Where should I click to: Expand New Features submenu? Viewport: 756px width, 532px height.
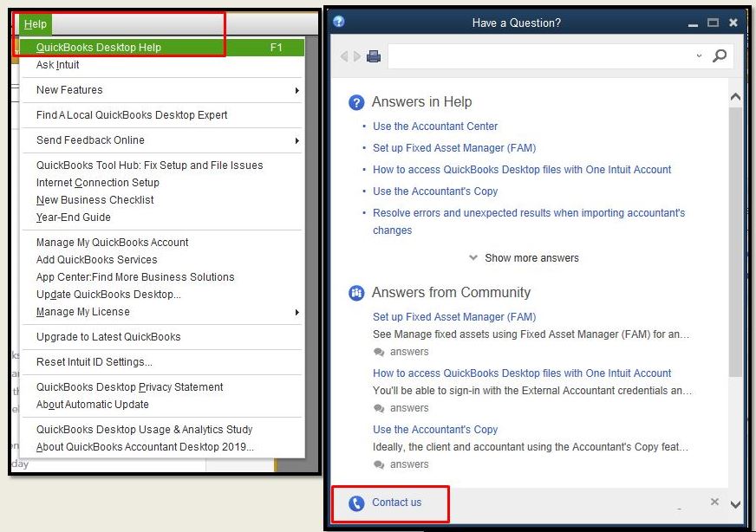162,90
